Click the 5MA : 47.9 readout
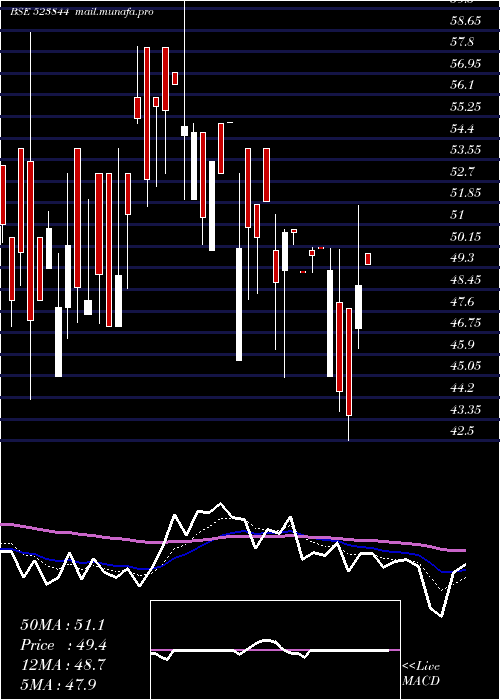The image size is (500, 700). [58, 684]
